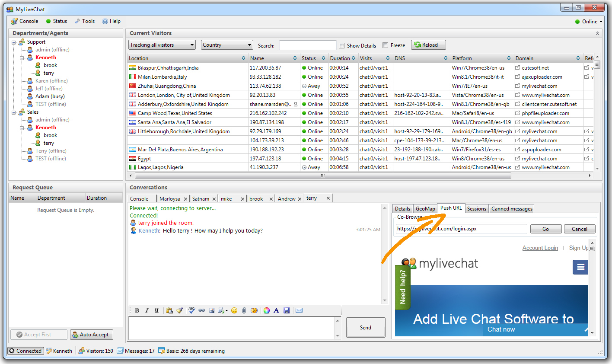Toggle bold formatting in chat toolbar
Screen dimensions: 612x364
pos(137,310)
